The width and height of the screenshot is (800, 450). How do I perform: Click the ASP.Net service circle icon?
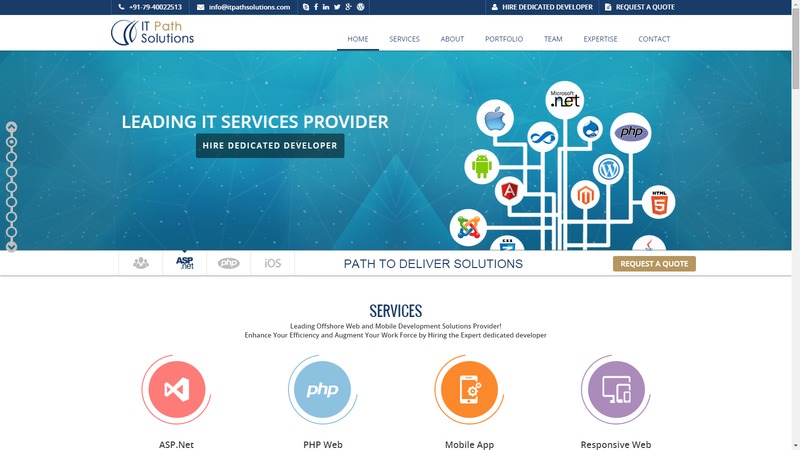pyautogui.click(x=177, y=390)
